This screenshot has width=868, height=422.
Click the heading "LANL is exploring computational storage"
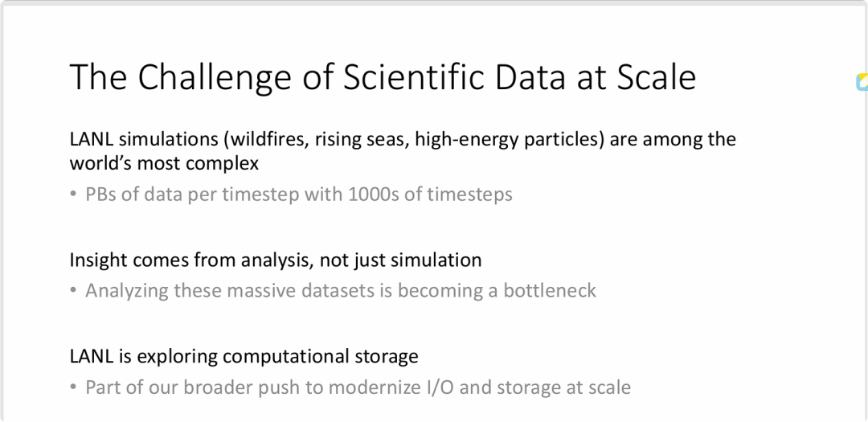(x=244, y=356)
